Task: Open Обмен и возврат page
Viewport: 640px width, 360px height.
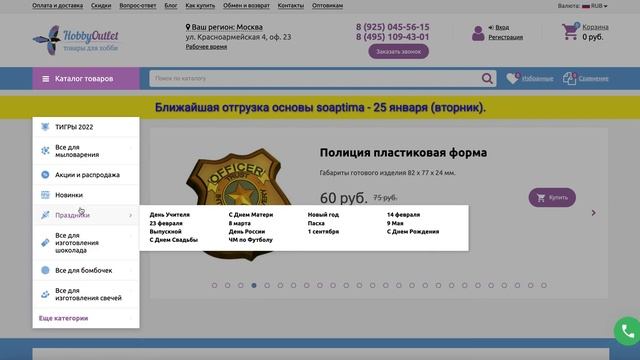Action: coord(246,6)
